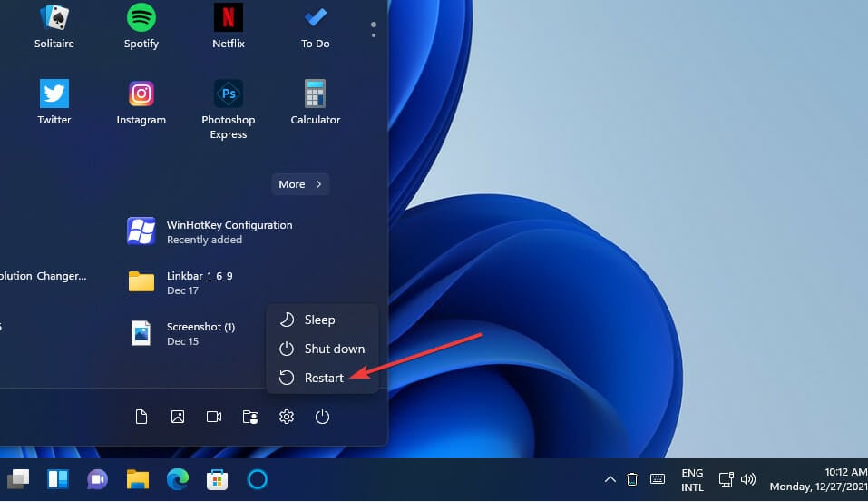Open the Videos folder shortcut icon
Image resolution: width=868 pixels, height=502 pixels.
click(x=214, y=417)
